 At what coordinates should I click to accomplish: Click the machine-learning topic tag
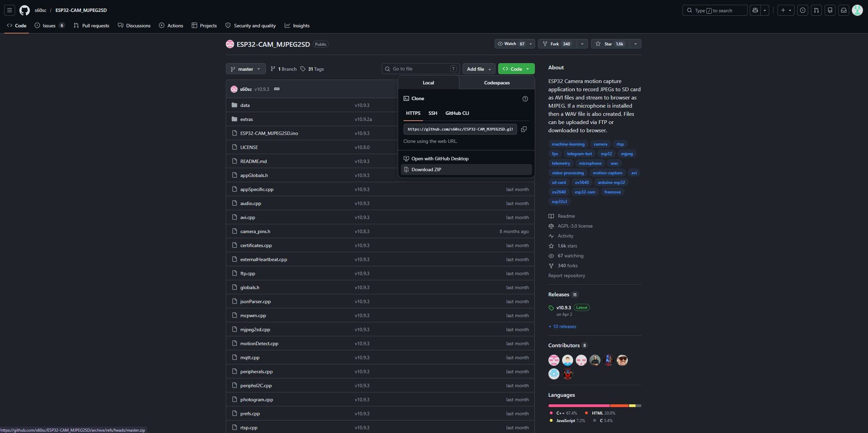[568, 144]
